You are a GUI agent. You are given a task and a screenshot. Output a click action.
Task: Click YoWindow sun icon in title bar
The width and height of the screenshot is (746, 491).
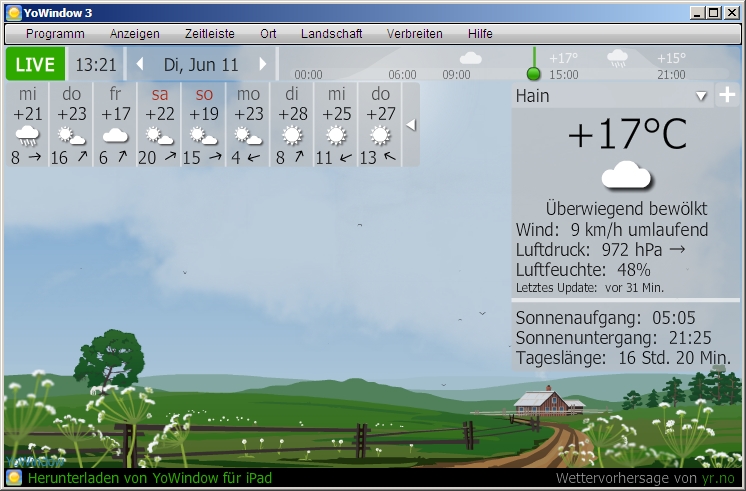pyautogui.click(x=13, y=13)
